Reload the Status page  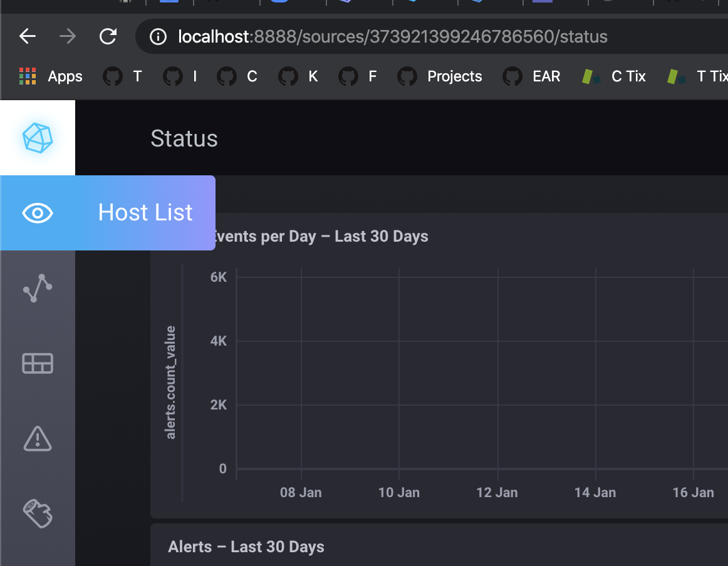pyautogui.click(x=107, y=36)
